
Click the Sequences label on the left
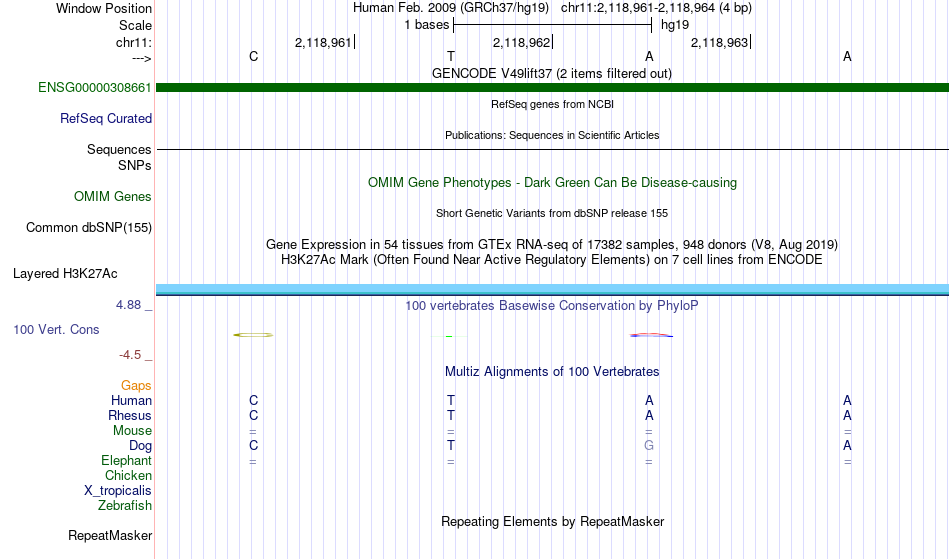pos(119,150)
